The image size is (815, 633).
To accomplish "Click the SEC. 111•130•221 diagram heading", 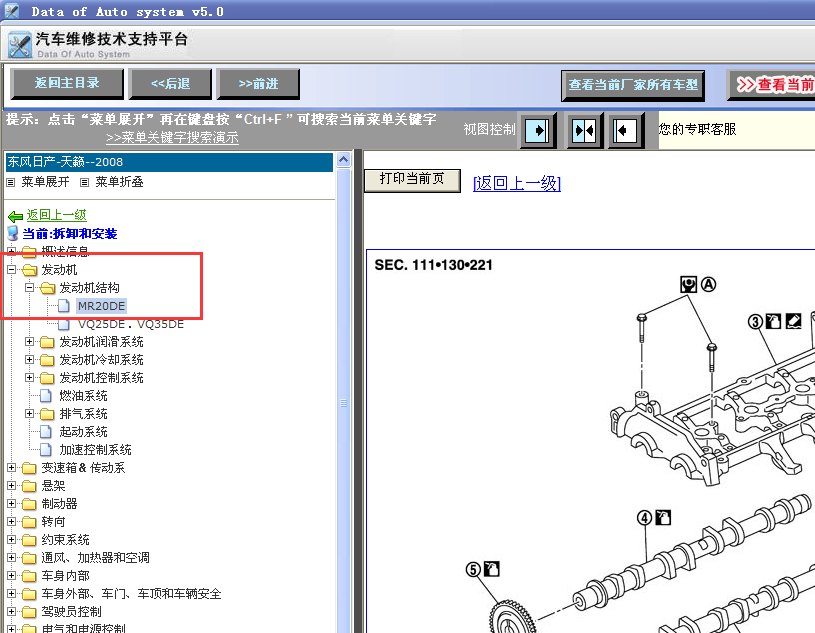I will coord(433,266).
